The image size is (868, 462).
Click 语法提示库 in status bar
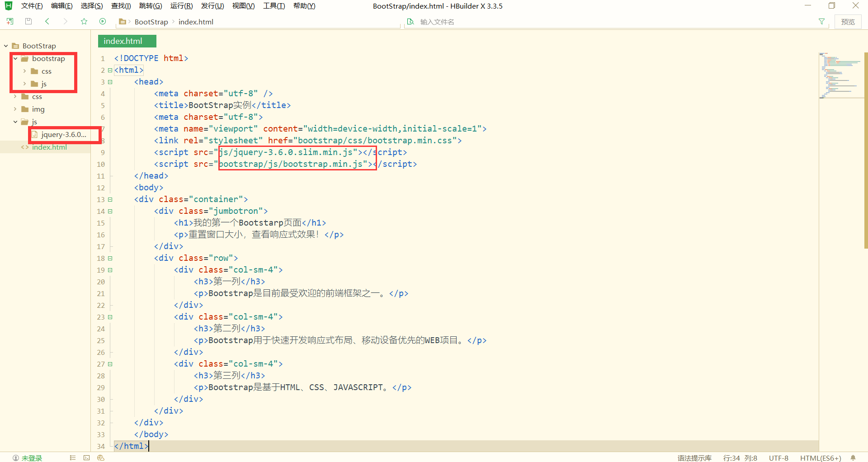click(694, 458)
